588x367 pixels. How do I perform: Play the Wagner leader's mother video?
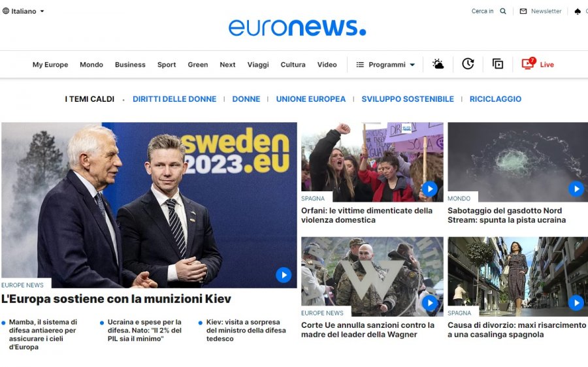[x=430, y=303]
